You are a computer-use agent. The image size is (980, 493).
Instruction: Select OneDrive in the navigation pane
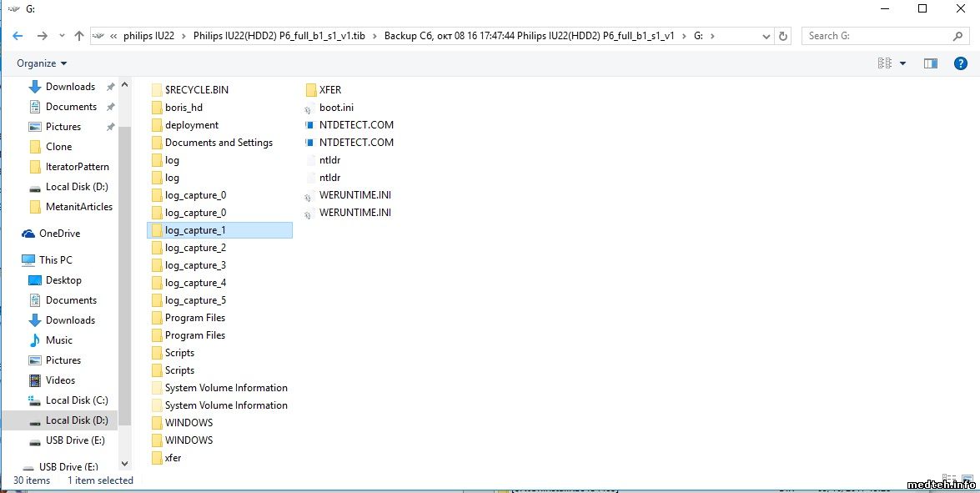(x=59, y=234)
